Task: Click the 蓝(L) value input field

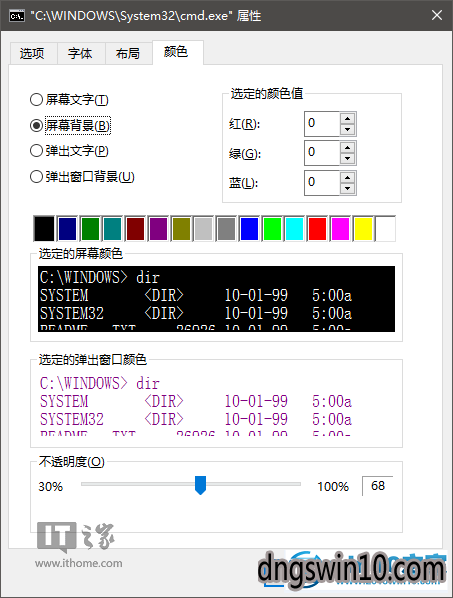Action: 321,182
